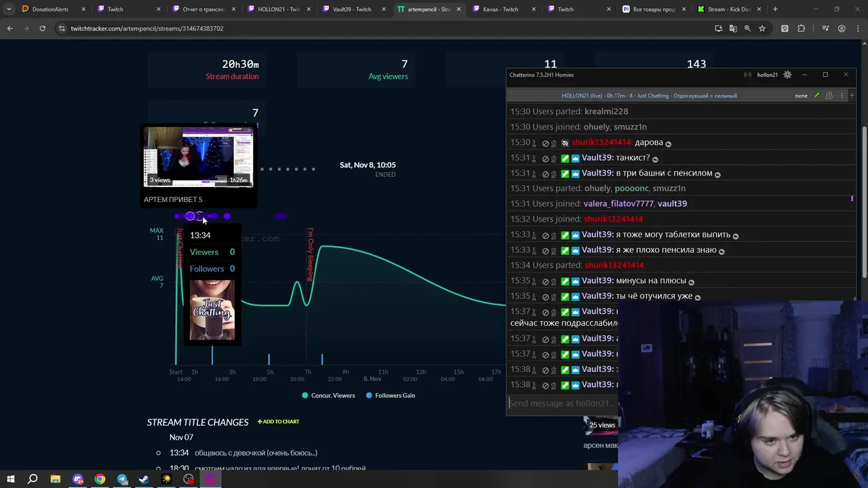The height and width of the screenshot is (488, 868).
Task: Switch to DonationAlerts browser tab
Action: point(50,9)
